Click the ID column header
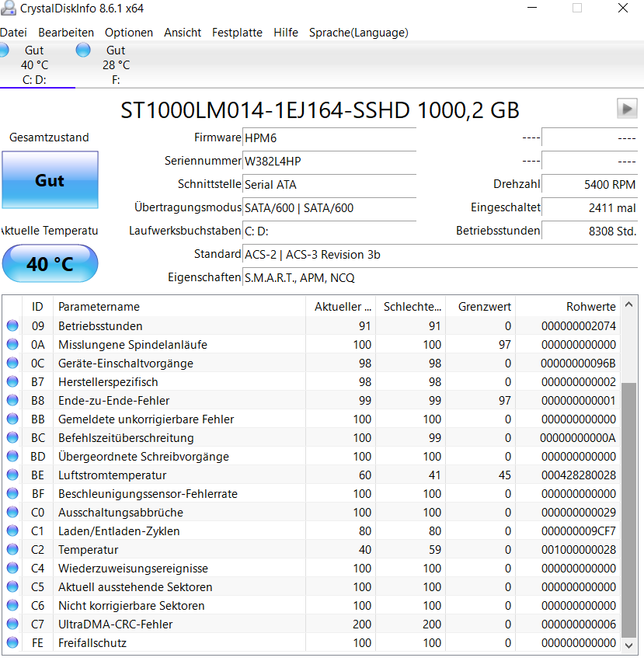The height and width of the screenshot is (661, 644). point(37,307)
